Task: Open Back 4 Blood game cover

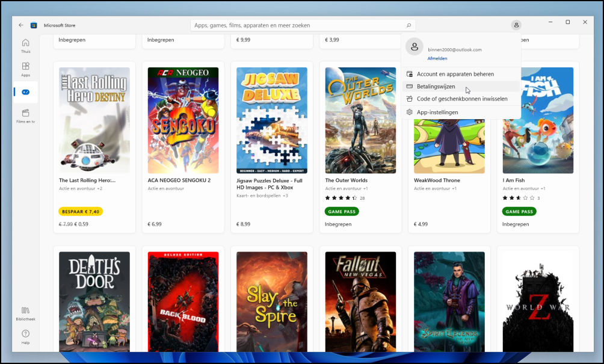Action: [183, 301]
